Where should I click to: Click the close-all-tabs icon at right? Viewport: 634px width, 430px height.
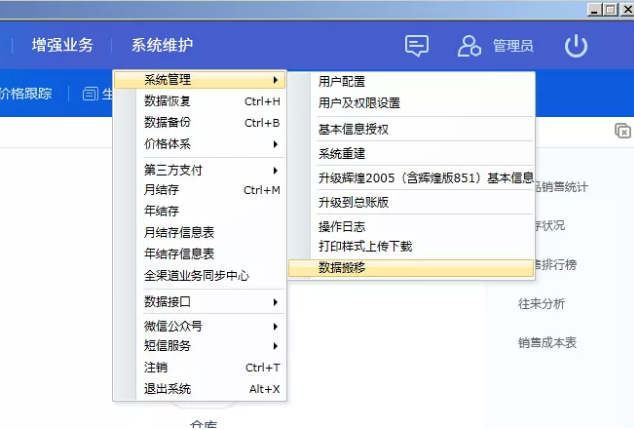tap(623, 131)
